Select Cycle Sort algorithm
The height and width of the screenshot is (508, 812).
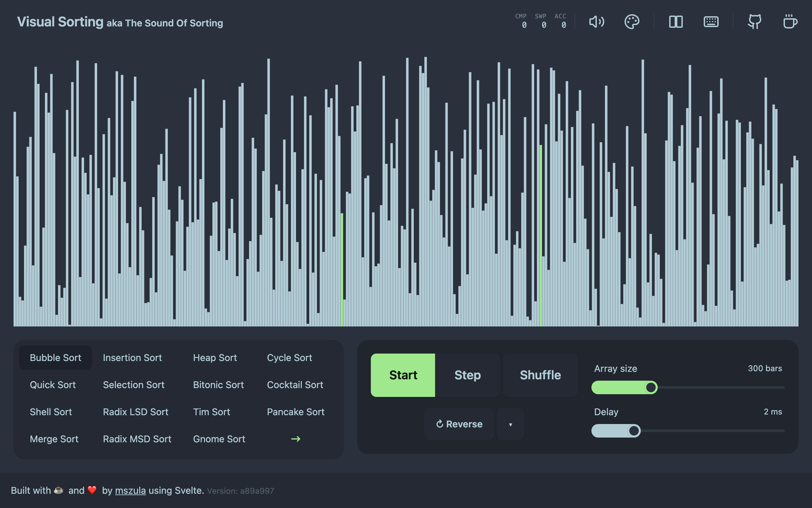tap(289, 358)
